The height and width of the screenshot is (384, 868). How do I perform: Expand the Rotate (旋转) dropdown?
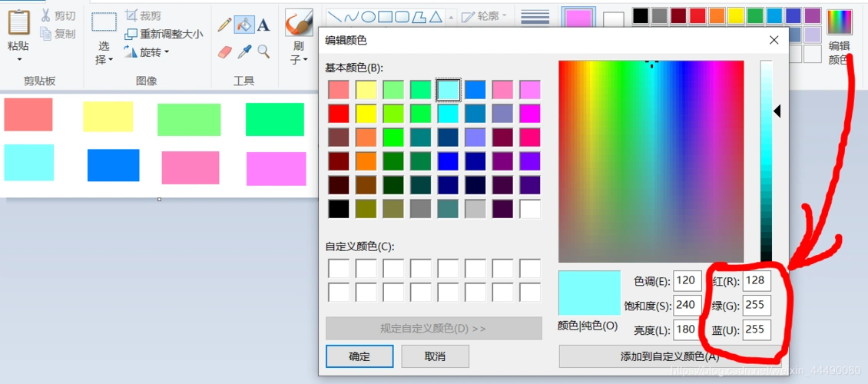coord(167,52)
